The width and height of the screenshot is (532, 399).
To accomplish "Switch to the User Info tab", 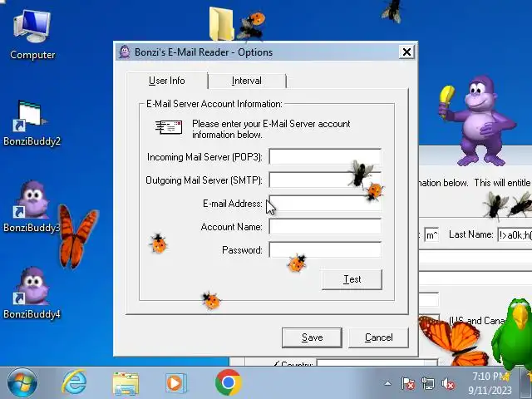I will (x=167, y=81).
